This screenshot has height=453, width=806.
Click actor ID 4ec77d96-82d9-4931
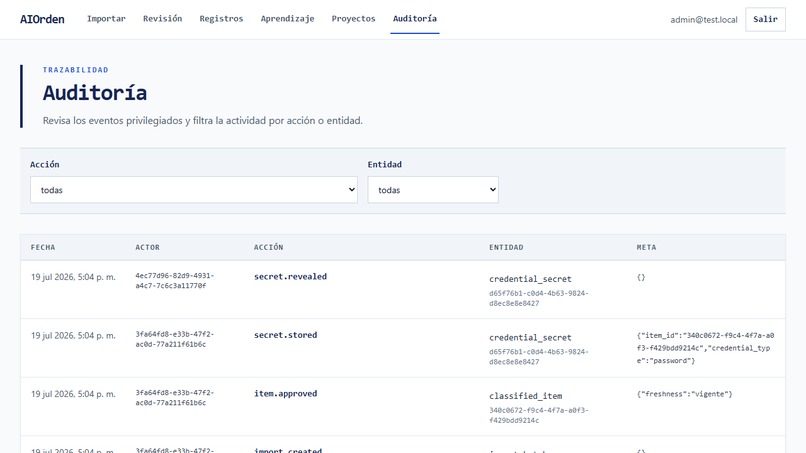(x=175, y=281)
